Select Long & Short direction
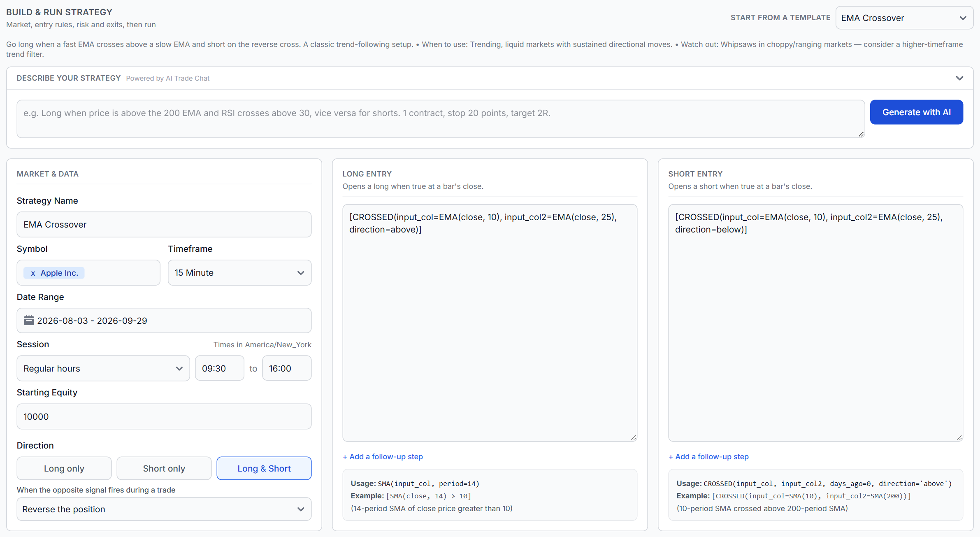The image size is (980, 537). [264, 468]
